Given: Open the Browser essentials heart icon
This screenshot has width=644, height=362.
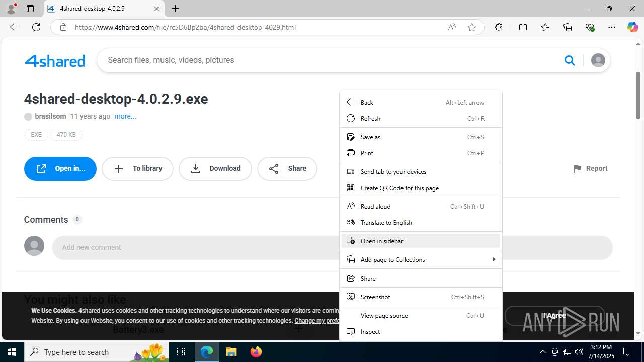Looking at the screenshot, I should tap(590, 27).
